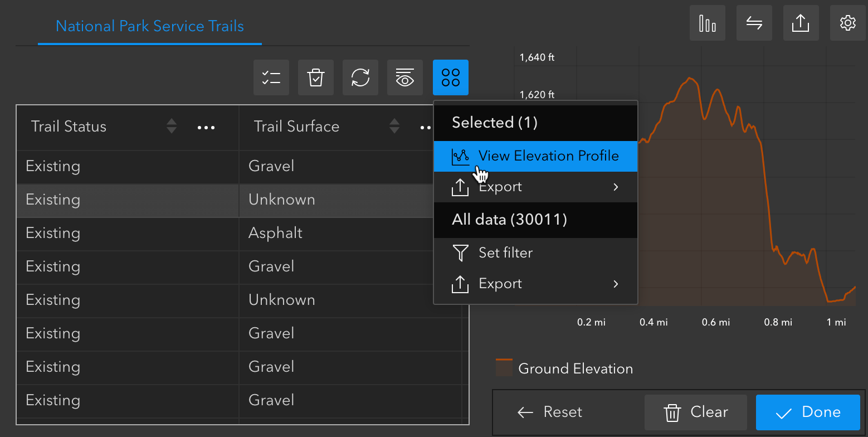This screenshot has width=868, height=437.
Task: Click the four-circle actions icon
Action: click(x=451, y=77)
